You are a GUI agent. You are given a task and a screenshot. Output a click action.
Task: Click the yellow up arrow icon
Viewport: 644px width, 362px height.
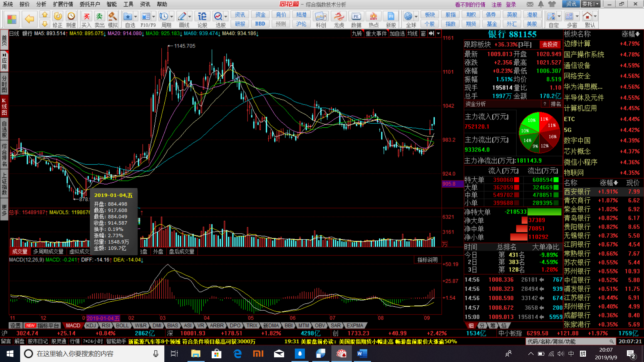(x=45, y=15)
